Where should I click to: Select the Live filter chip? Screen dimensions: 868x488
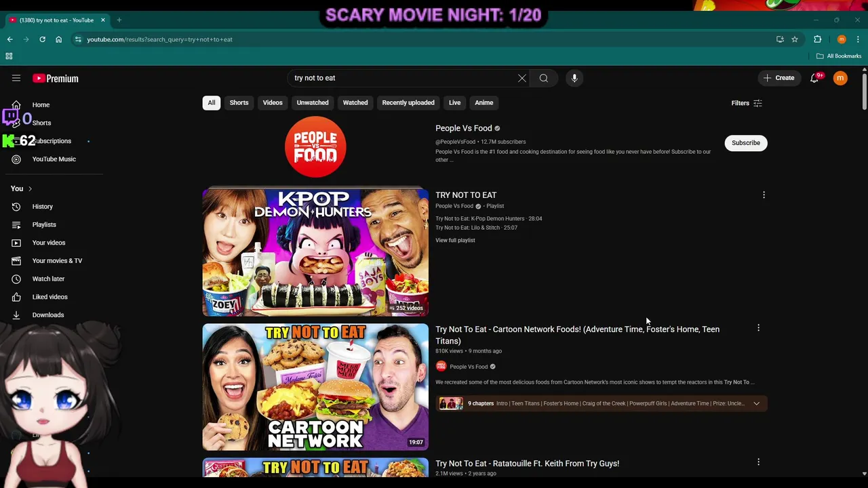(x=454, y=103)
